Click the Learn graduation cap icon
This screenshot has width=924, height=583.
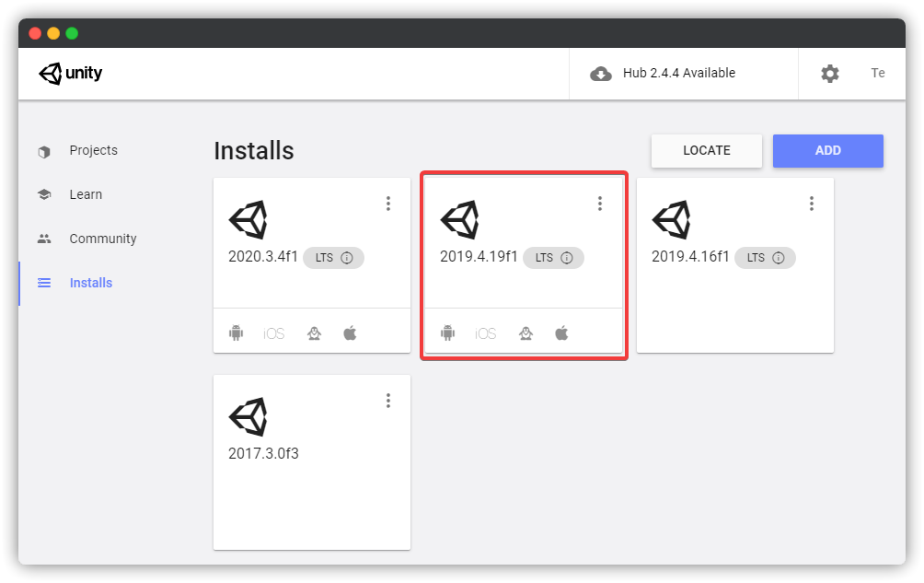click(x=44, y=194)
